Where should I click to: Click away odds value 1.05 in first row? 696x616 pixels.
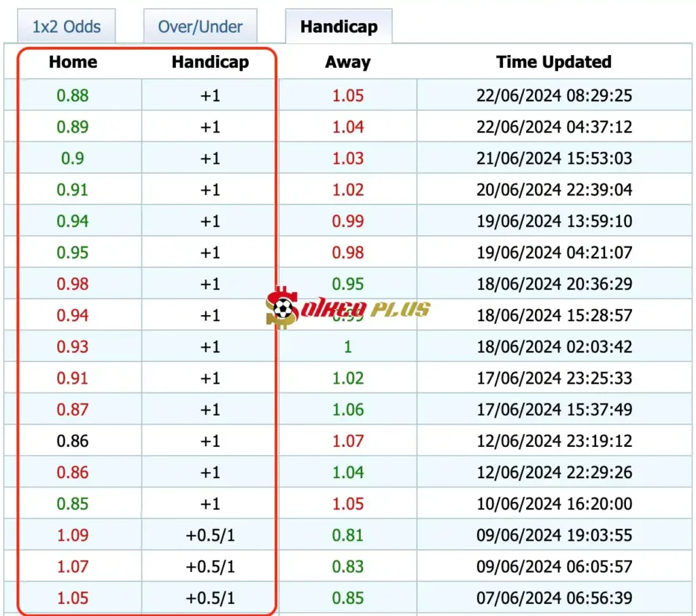click(347, 96)
